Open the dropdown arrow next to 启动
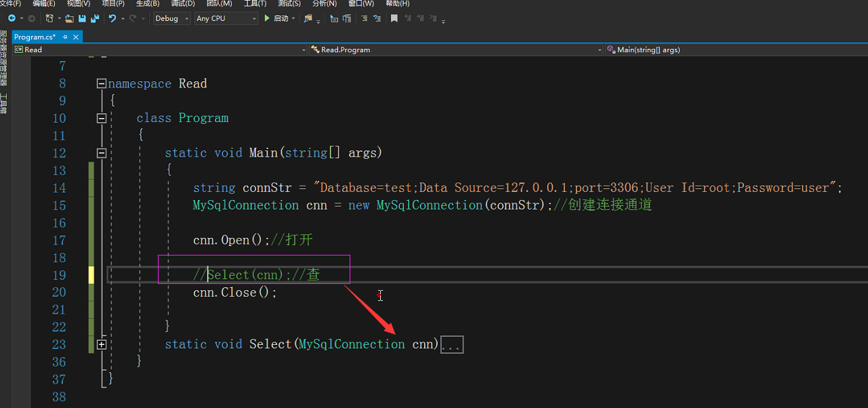The width and height of the screenshot is (868, 408). 293,18
